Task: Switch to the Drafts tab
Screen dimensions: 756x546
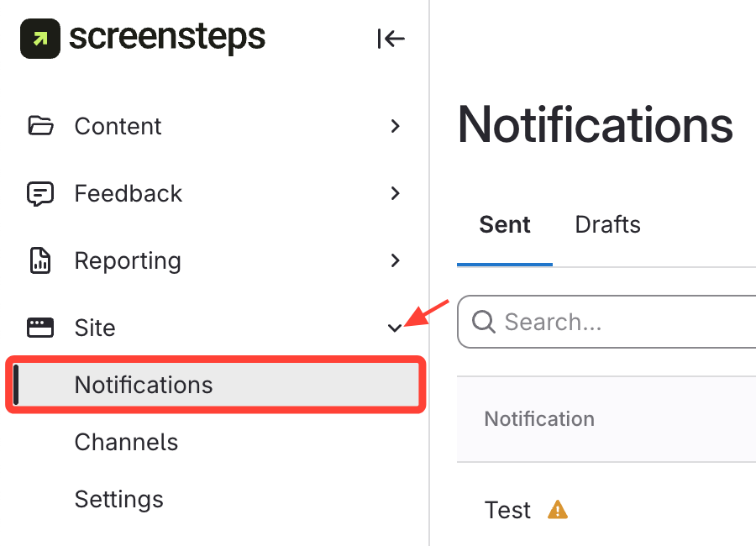Action: [x=607, y=225]
